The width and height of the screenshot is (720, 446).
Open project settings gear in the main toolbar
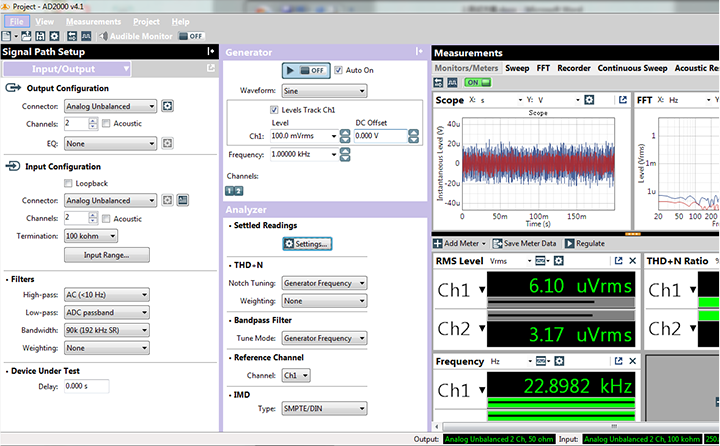coord(54,36)
